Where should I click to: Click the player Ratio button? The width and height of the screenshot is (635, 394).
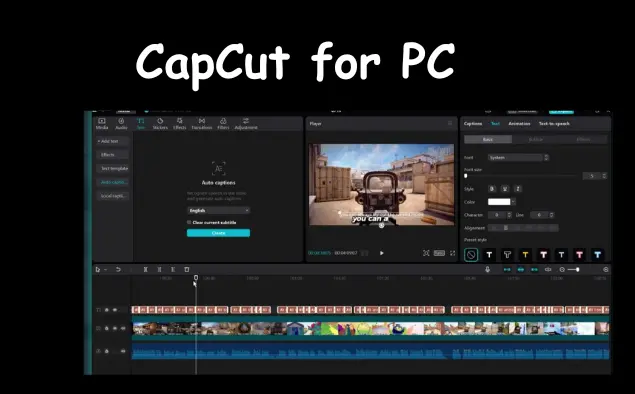click(439, 253)
